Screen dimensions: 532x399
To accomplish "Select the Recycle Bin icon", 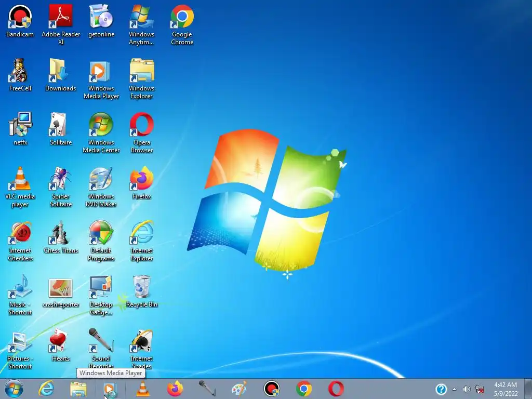I will pyautogui.click(x=141, y=291).
